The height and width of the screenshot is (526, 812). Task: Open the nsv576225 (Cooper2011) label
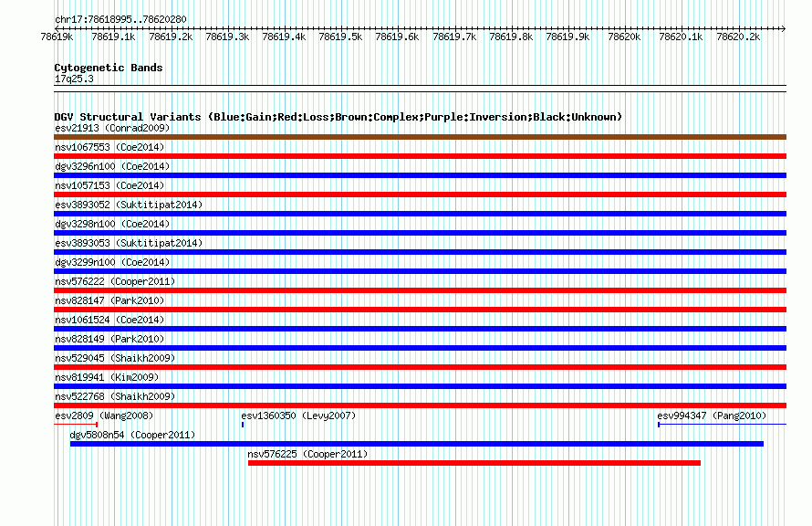307,454
